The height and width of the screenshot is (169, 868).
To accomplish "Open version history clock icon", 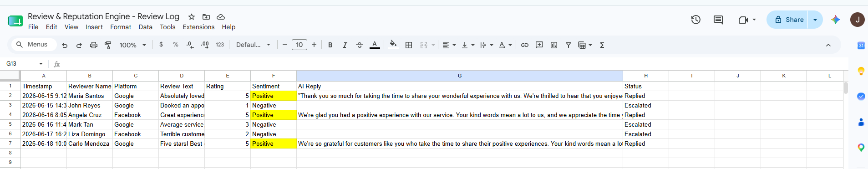I will tap(696, 20).
